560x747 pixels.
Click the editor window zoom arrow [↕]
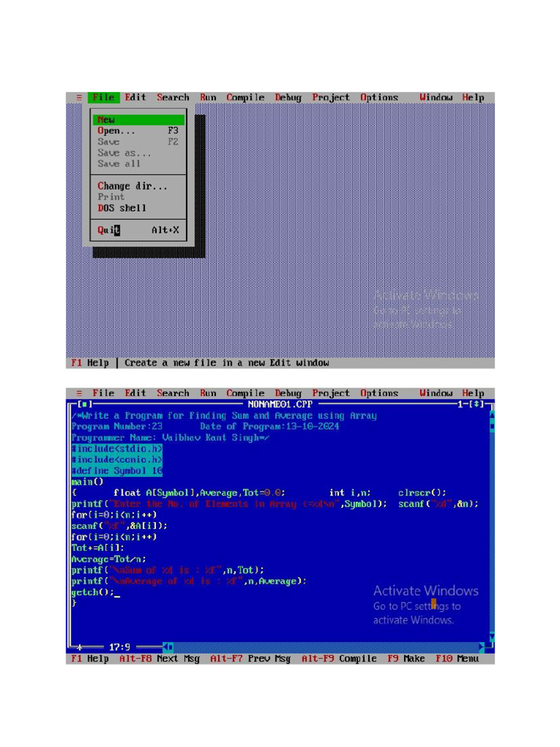click(476, 404)
